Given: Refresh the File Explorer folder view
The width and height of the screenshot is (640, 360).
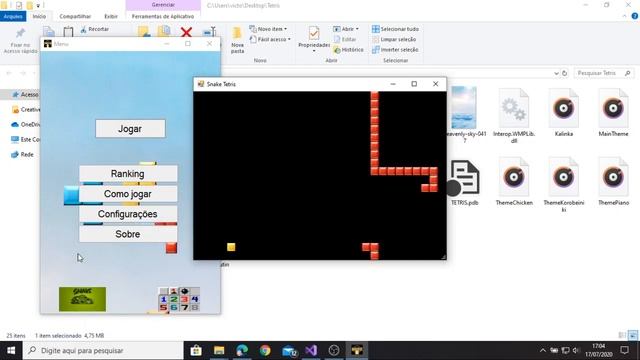Looking at the screenshot, I should (x=565, y=73).
